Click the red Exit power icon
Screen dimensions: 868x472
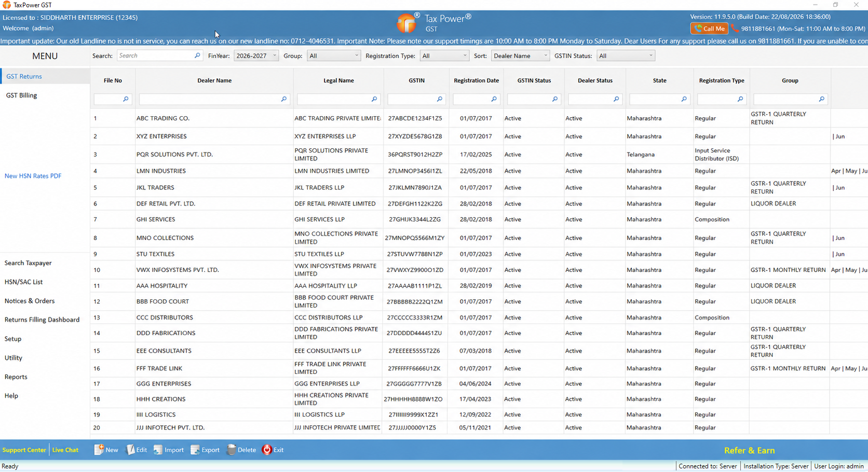[267, 450]
